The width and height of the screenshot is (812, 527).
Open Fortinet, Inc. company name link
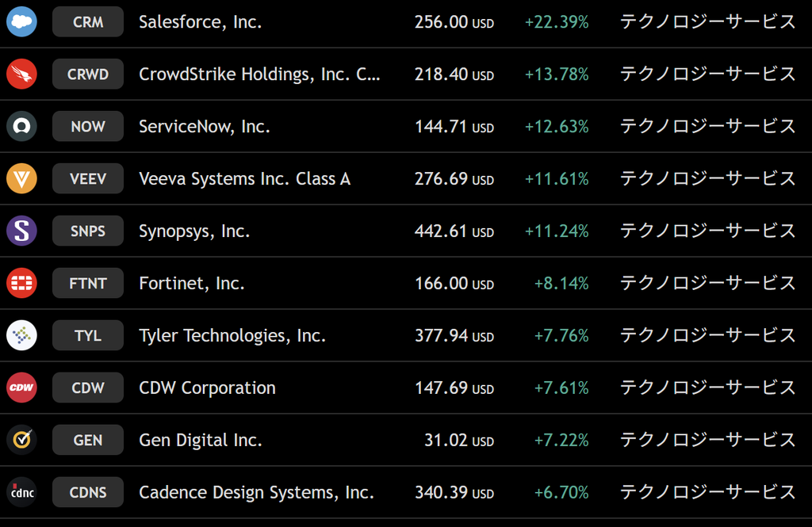[192, 283]
